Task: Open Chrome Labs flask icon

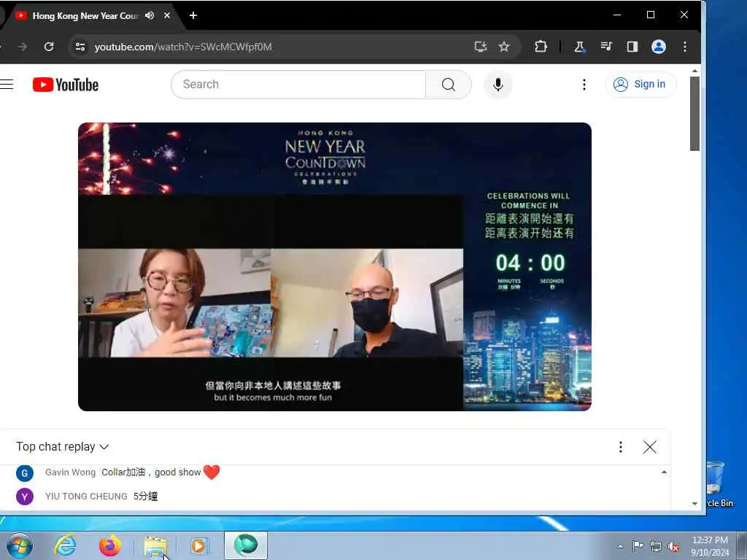Action: (580, 47)
